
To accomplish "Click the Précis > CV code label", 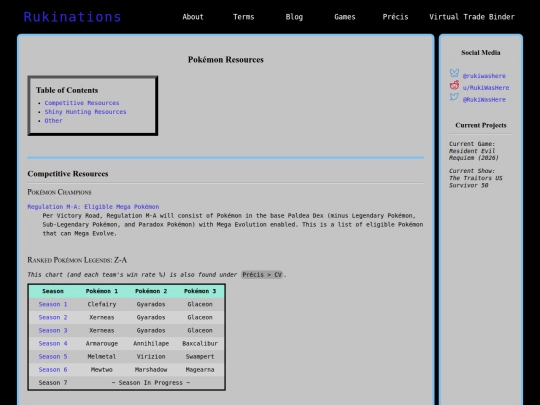I will (262, 275).
